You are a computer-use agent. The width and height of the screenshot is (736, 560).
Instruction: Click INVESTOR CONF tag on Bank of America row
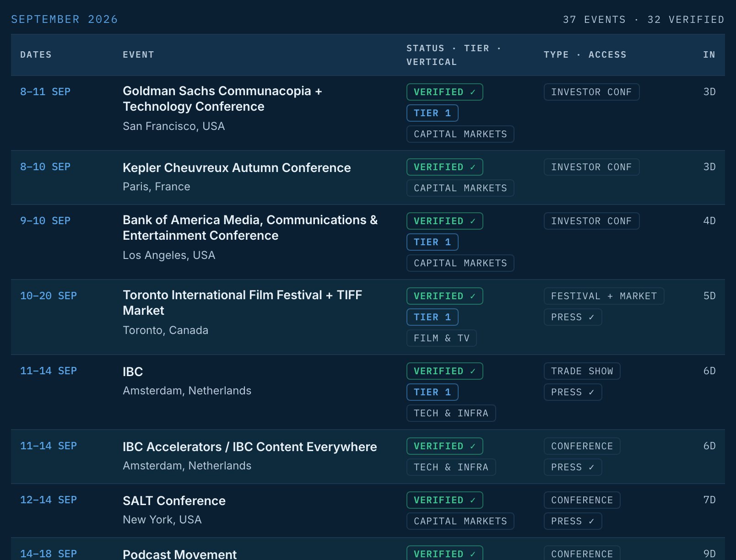(x=591, y=221)
